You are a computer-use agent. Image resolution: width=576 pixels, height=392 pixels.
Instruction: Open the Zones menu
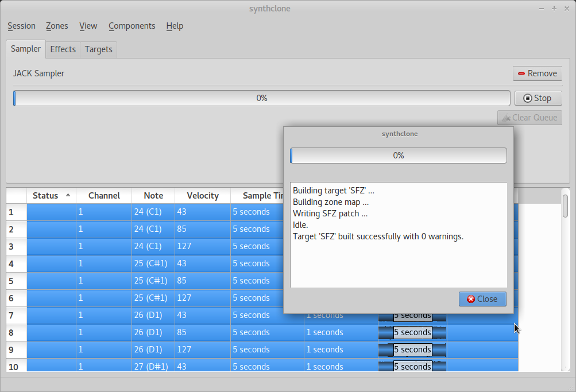pyautogui.click(x=57, y=26)
